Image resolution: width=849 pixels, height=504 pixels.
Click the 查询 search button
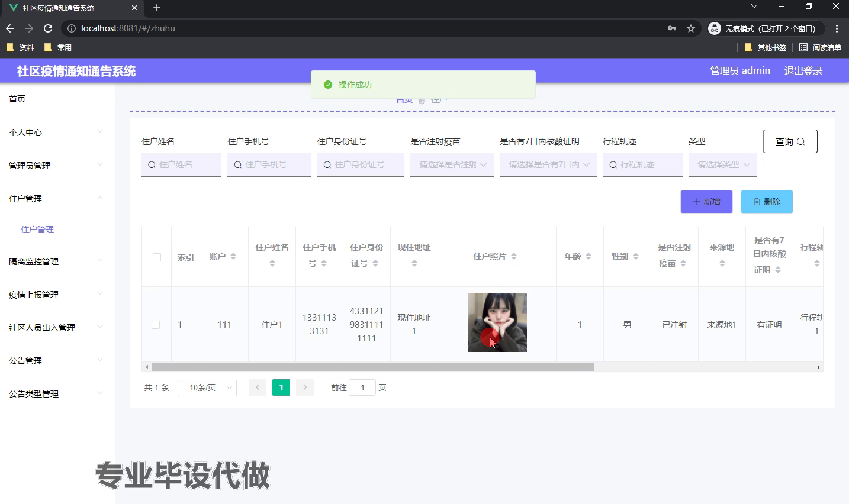(790, 141)
